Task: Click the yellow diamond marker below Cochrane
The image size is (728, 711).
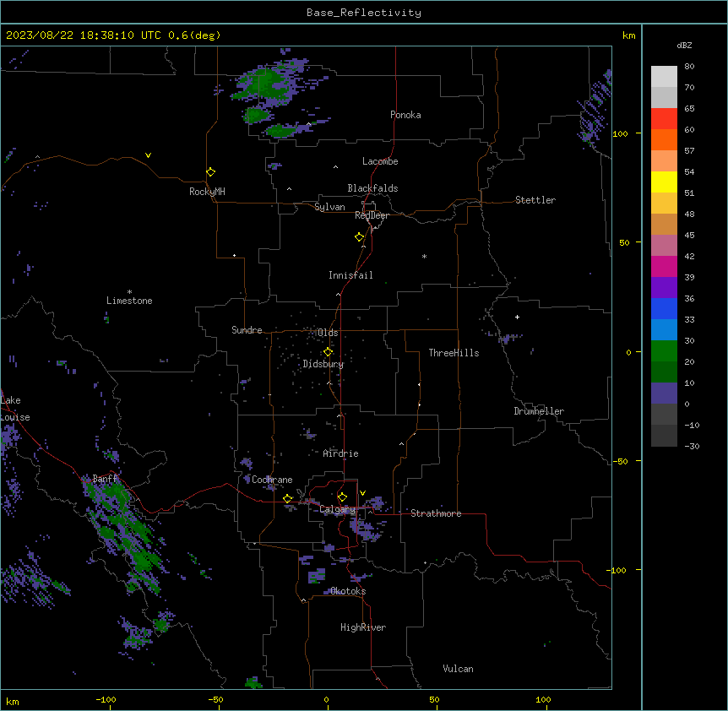Action: pos(287,498)
